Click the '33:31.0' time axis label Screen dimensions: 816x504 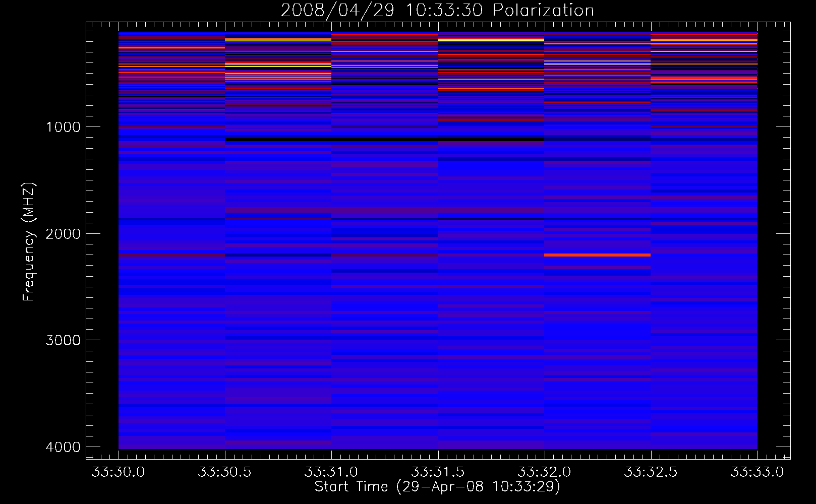coord(331,472)
